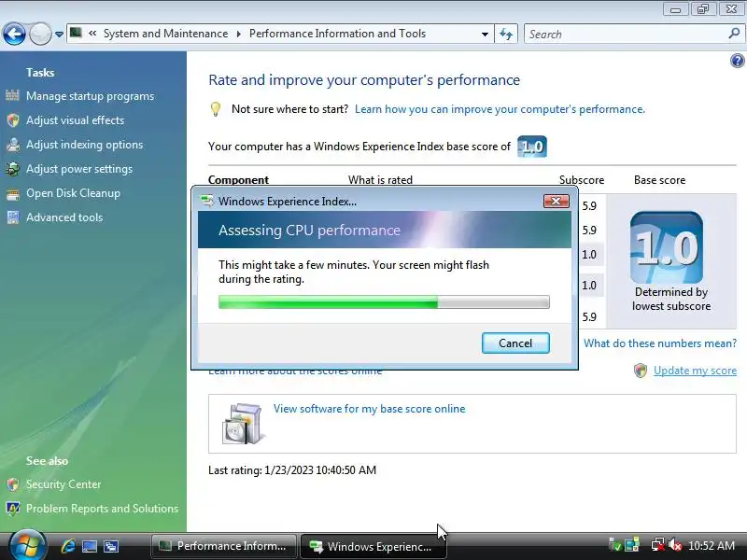
Task: Click the Last rating date text
Action: (x=292, y=470)
